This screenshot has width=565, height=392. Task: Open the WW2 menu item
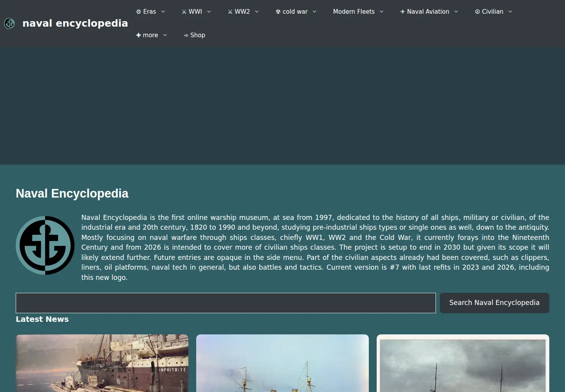point(239,12)
